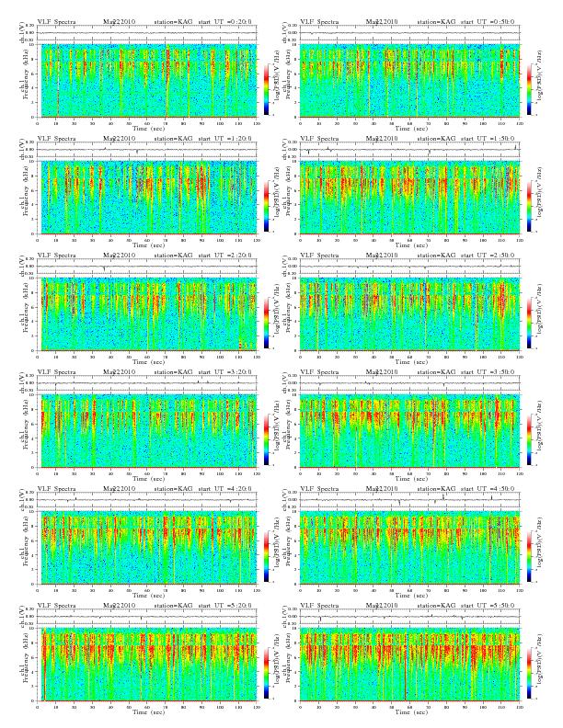The image size is (563, 728).
Task: Click the PSD color bar of the 4:20:0 panel
Action: 266,556
